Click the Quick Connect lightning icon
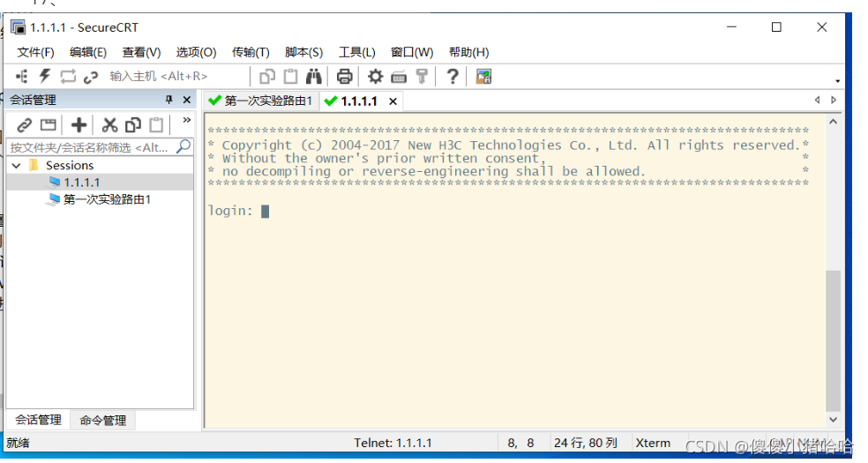The height and width of the screenshot is (463, 868). pos(45,77)
